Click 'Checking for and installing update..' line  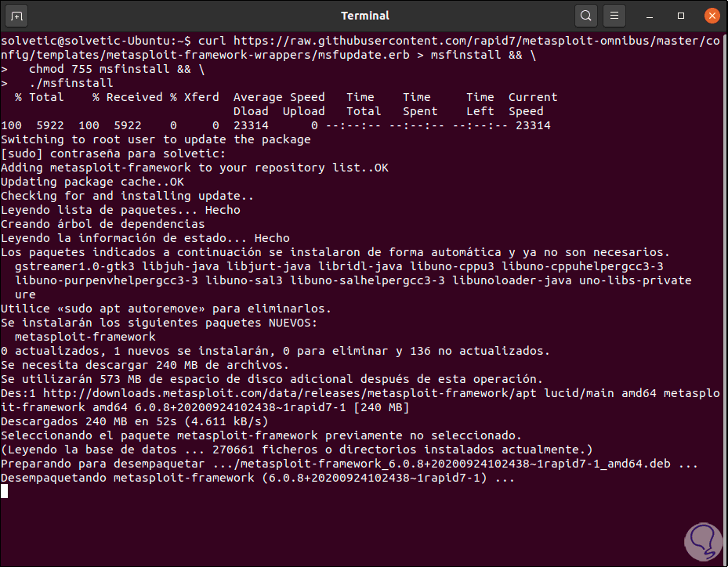pyautogui.click(x=127, y=196)
